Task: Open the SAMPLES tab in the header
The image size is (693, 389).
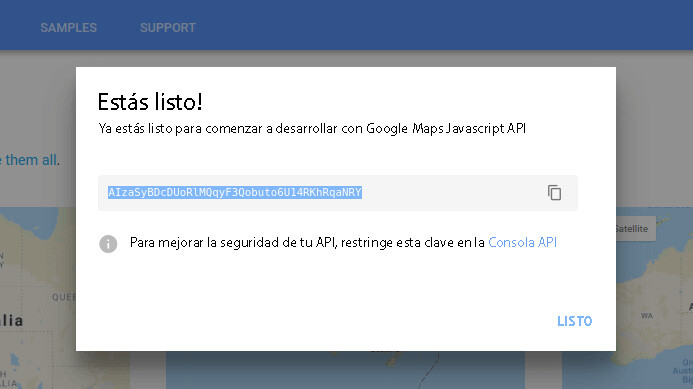Action: click(x=69, y=27)
